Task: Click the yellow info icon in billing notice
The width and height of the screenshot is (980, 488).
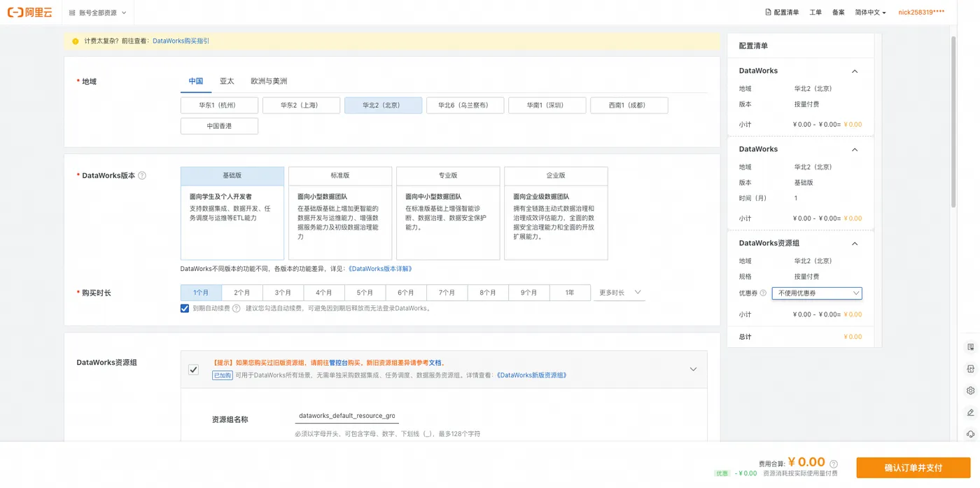Action: tap(76, 41)
